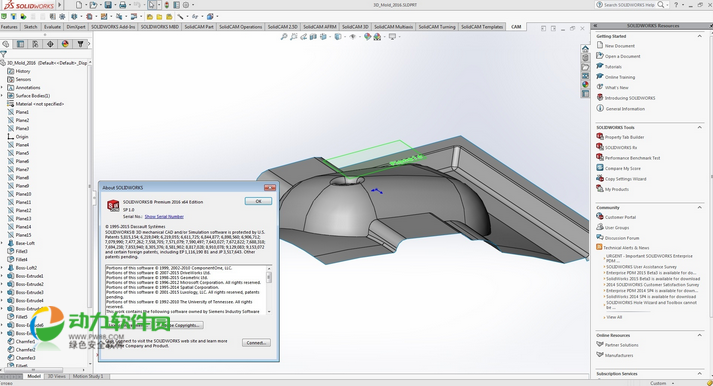Viewport: 713px width, 386px height.
Task: Expand the Base-Loft feature node
Action: (2, 243)
